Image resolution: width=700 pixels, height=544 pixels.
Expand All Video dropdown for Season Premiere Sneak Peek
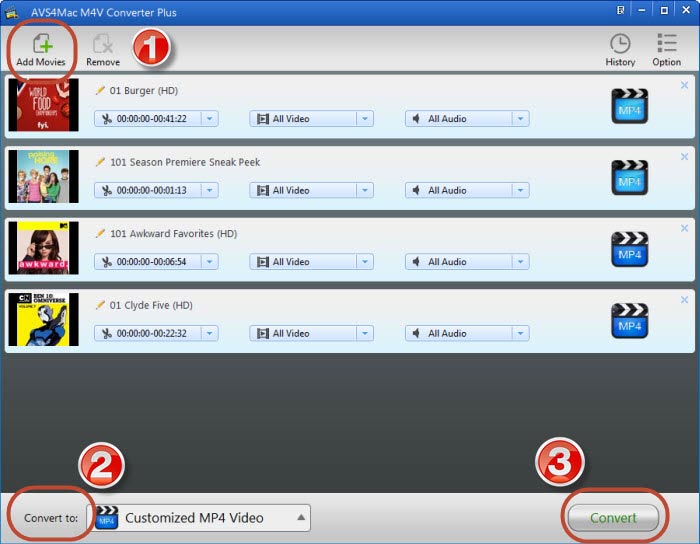click(x=312, y=190)
